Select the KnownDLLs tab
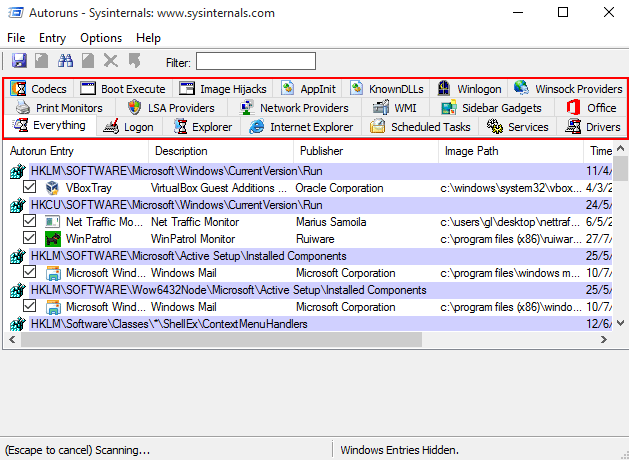This screenshot has height=460, width=629. pyautogui.click(x=386, y=89)
